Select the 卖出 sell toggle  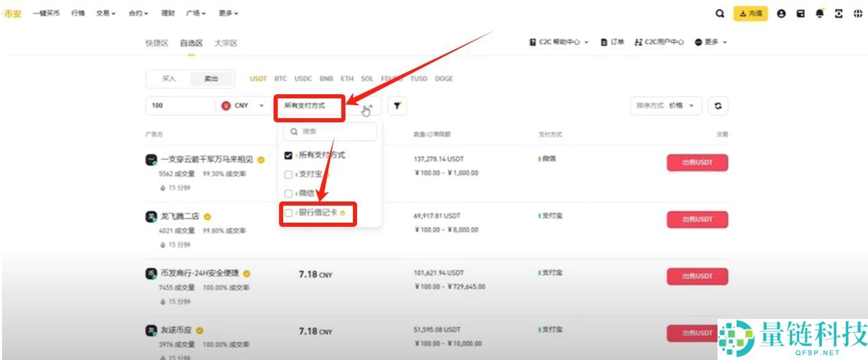[x=211, y=79]
